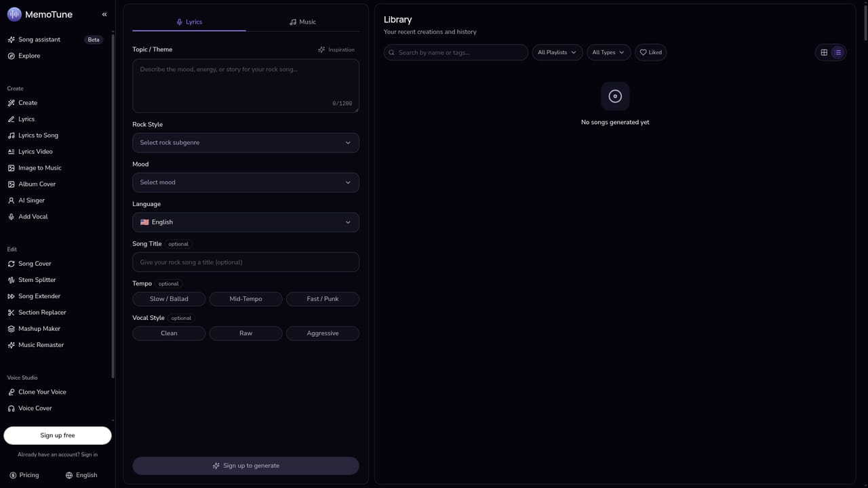868x488 pixels.
Task: Open the Language dropdown showing English
Action: 245,222
